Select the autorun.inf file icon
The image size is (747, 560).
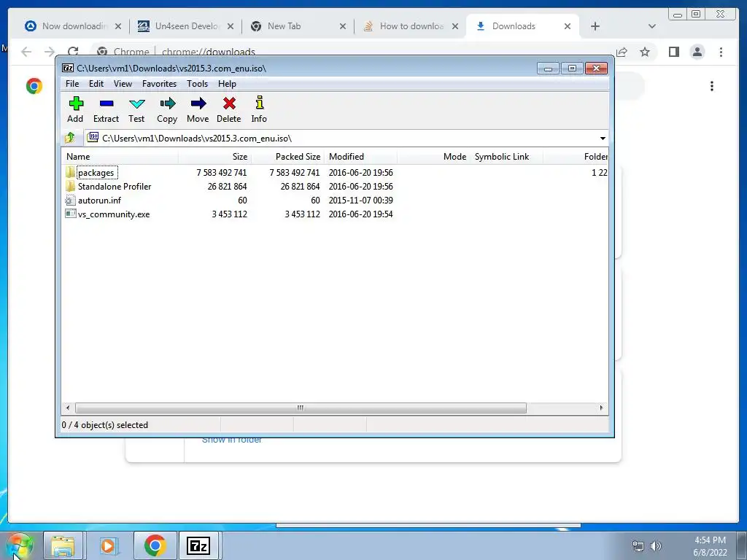point(70,200)
